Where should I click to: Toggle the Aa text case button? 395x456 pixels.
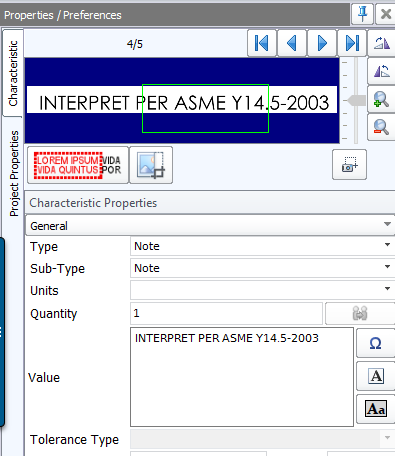[376, 409]
